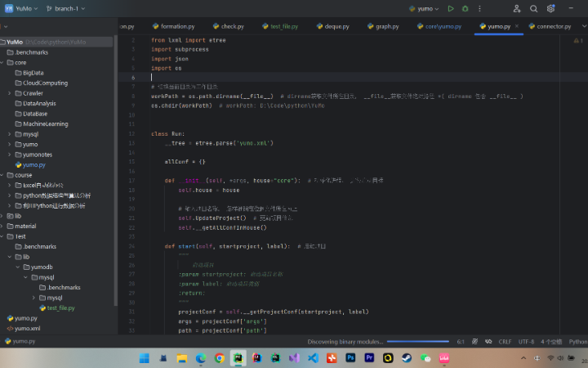
Task: Click the Discovering binary modules progress bar
Action: click(418, 341)
